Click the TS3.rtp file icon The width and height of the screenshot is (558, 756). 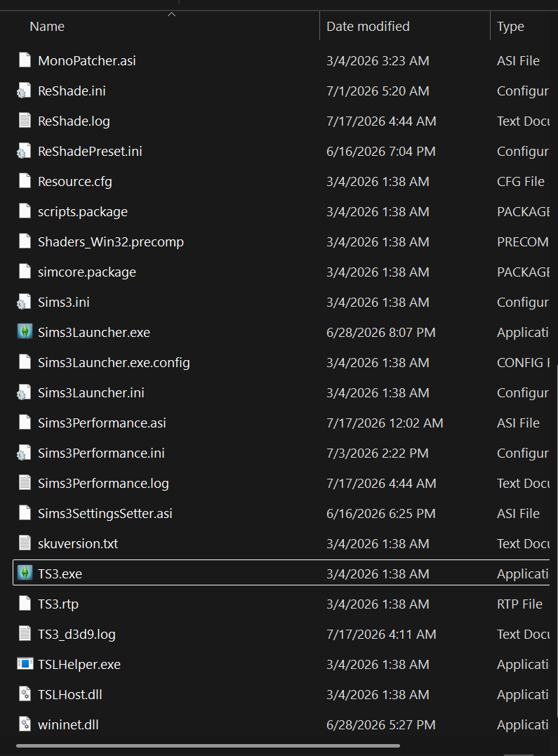pyautogui.click(x=25, y=604)
